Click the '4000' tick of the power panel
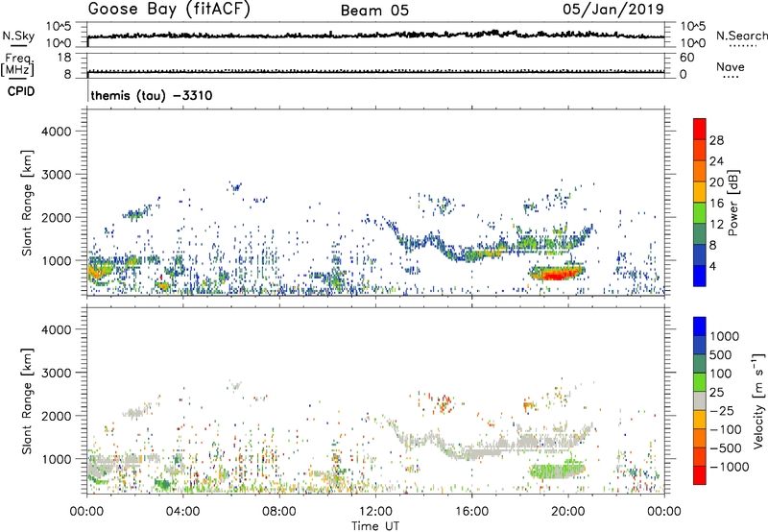Viewport: 768px width, 532px height. point(57,132)
